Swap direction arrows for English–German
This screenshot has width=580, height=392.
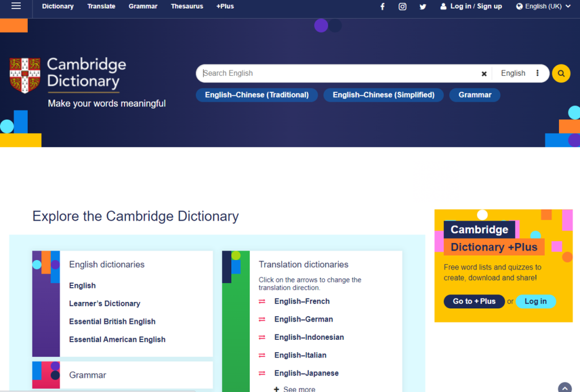[262, 319]
